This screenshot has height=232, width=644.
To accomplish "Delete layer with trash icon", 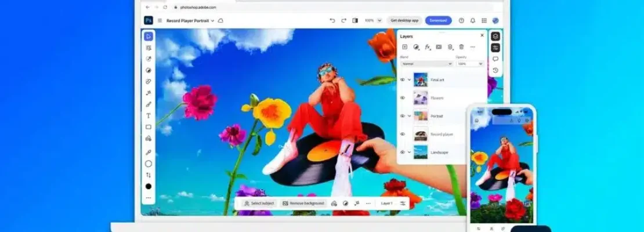I will click(461, 47).
